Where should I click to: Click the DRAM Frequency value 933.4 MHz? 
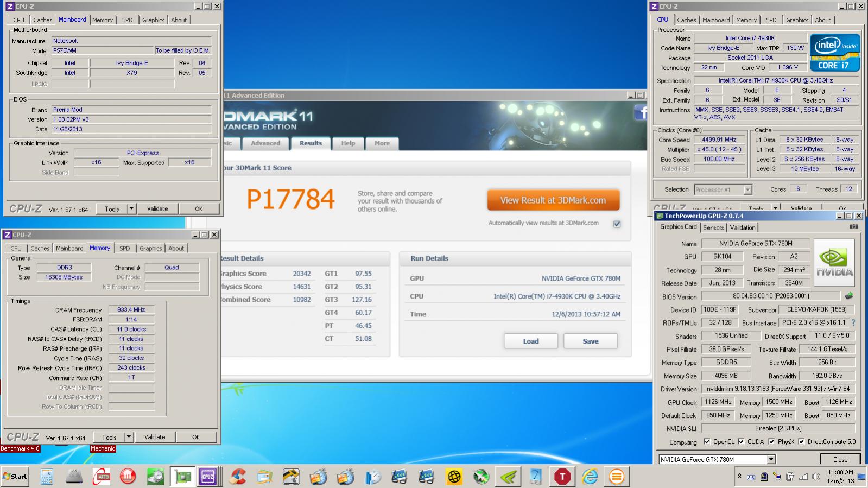[x=131, y=309]
